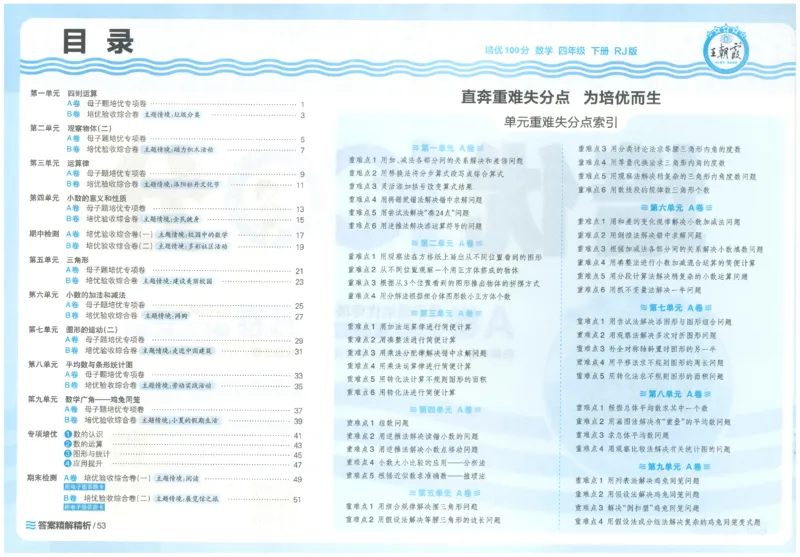Click index heading 第四单元 A卷
Image resolution: width=800 pixels, height=557 pixels.
point(445,410)
